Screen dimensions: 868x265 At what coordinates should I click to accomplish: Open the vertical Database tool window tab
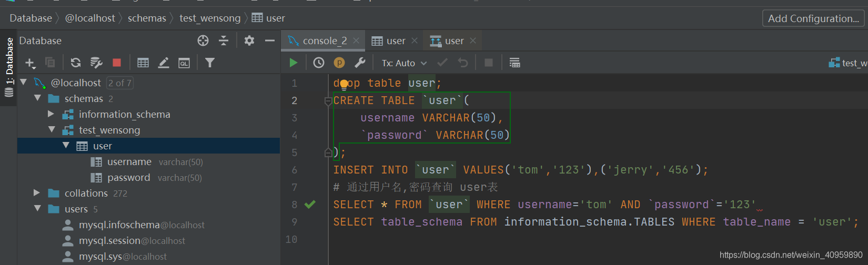[x=9, y=67]
